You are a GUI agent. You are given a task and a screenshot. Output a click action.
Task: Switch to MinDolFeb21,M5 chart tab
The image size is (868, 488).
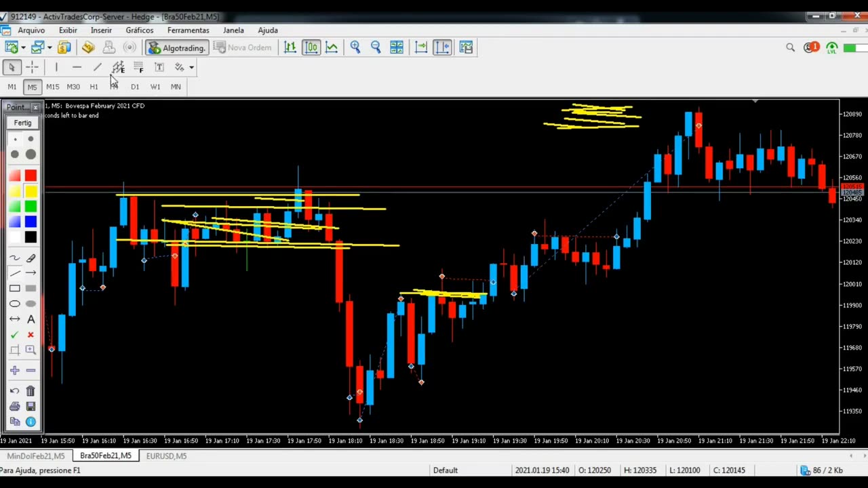coord(36,456)
